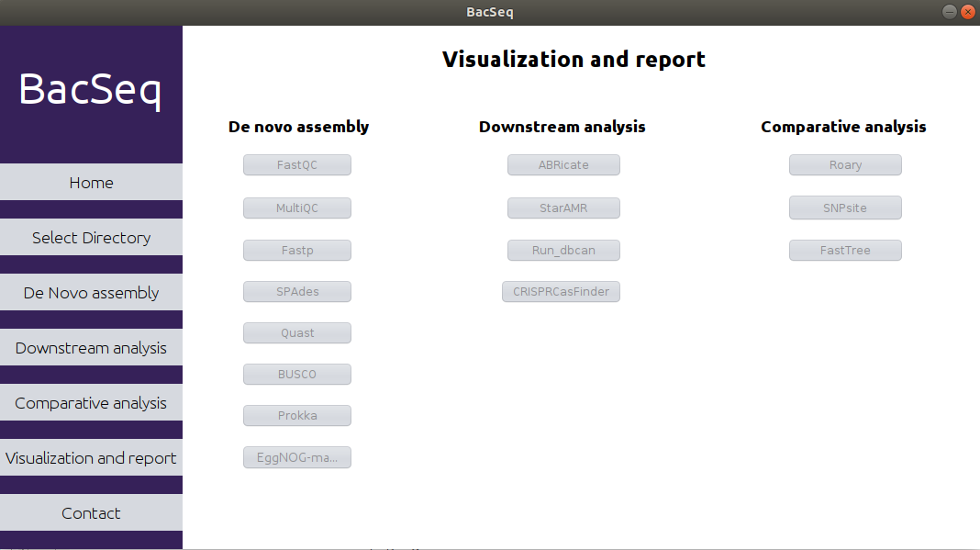980x550 pixels.
Task: Open FastTree result
Action: point(845,251)
